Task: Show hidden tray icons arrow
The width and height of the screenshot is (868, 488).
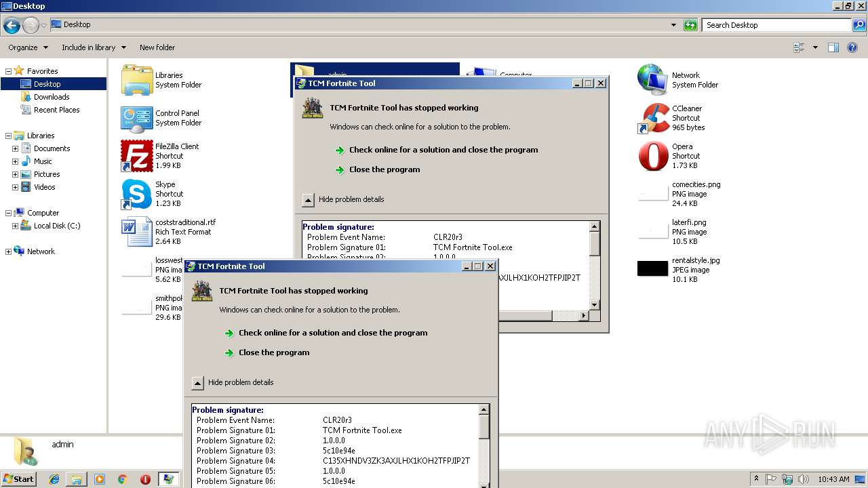Action: pos(756,479)
